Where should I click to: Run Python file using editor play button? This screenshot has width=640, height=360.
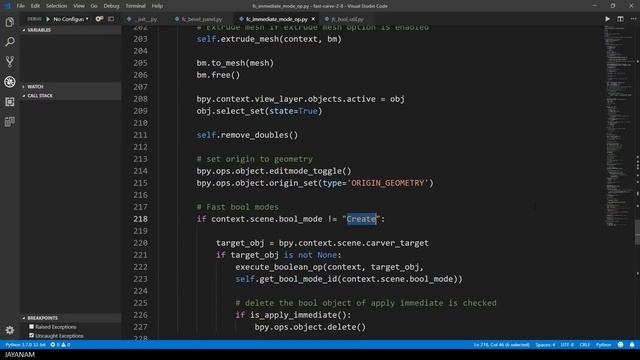[x=607, y=19]
